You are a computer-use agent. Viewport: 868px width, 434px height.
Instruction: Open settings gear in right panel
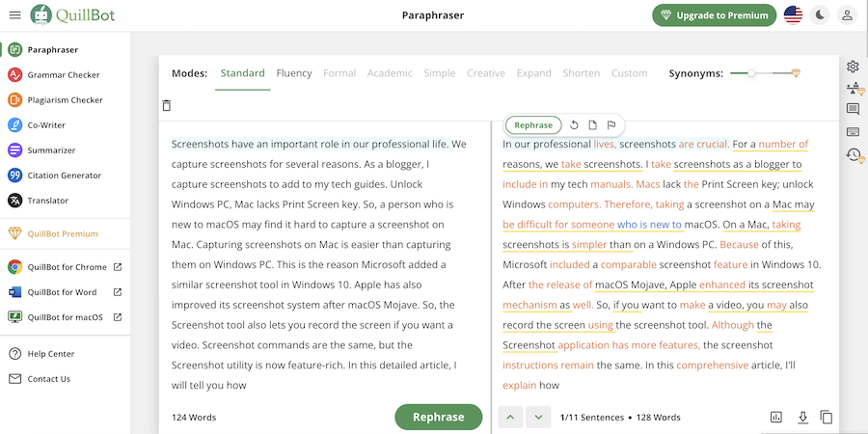click(x=854, y=67)
